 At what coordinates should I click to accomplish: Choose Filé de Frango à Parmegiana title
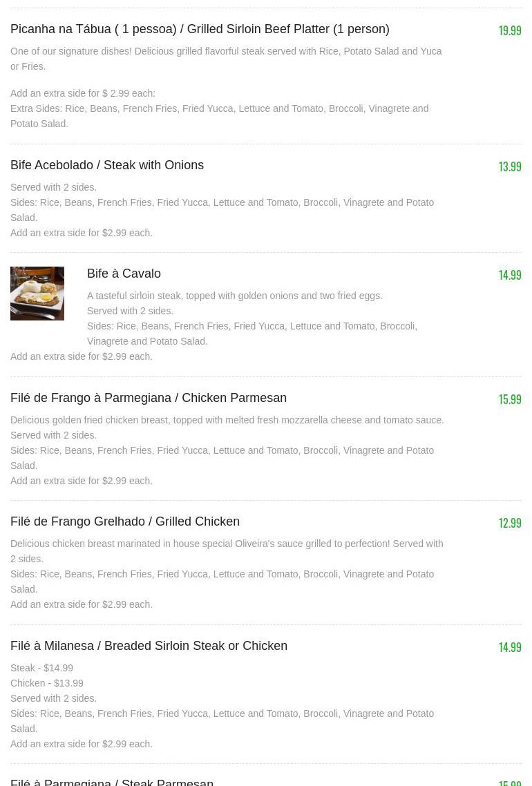point(149,398)
